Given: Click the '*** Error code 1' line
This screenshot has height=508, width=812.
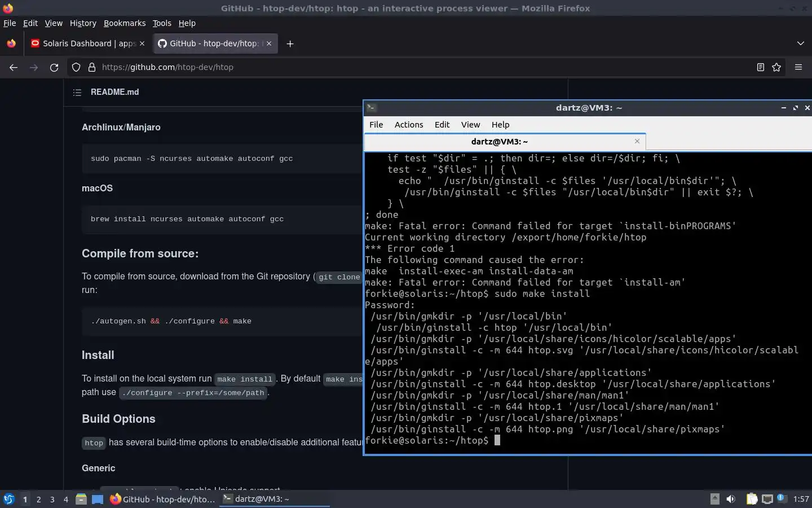Looking at the screenshot, I should point(409,248).
